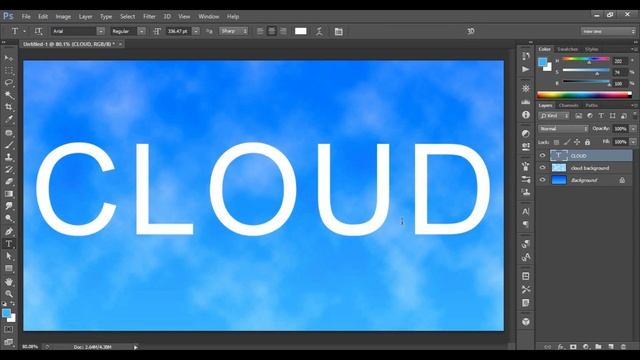This screenshot has width=640, height=360.
Task: Open the Actions panel play icon
Action: (526, 69)
